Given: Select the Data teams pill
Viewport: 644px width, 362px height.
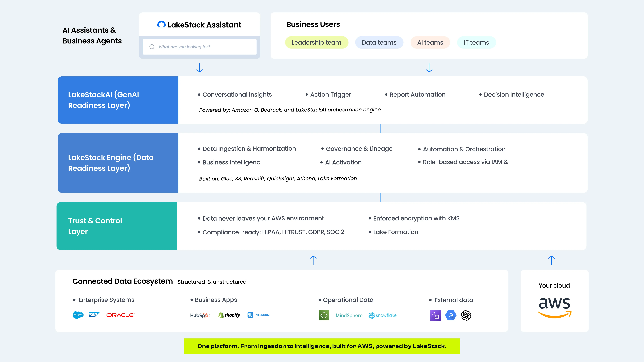Looking at the screenshot, I should (x=379, y=42).
